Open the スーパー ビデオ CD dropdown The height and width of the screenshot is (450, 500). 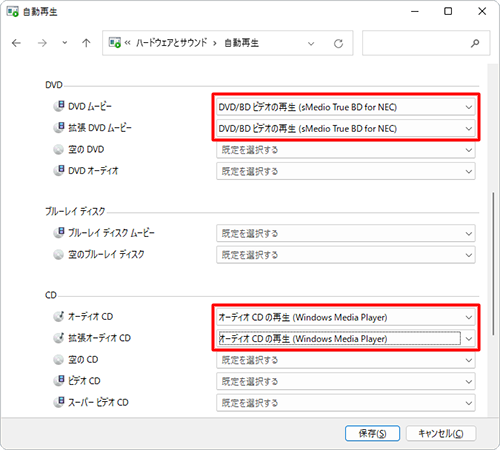coord(346,403)
